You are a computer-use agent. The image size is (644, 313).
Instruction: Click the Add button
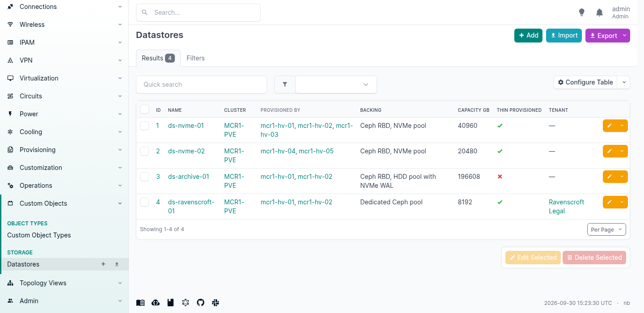point(528,36)
